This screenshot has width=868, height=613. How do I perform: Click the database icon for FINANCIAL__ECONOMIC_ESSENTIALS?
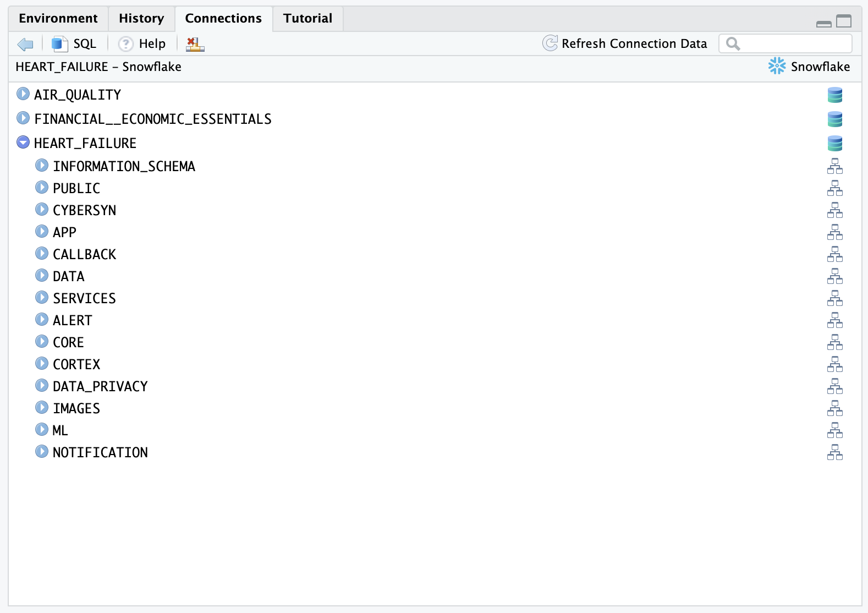coord(835,119)
